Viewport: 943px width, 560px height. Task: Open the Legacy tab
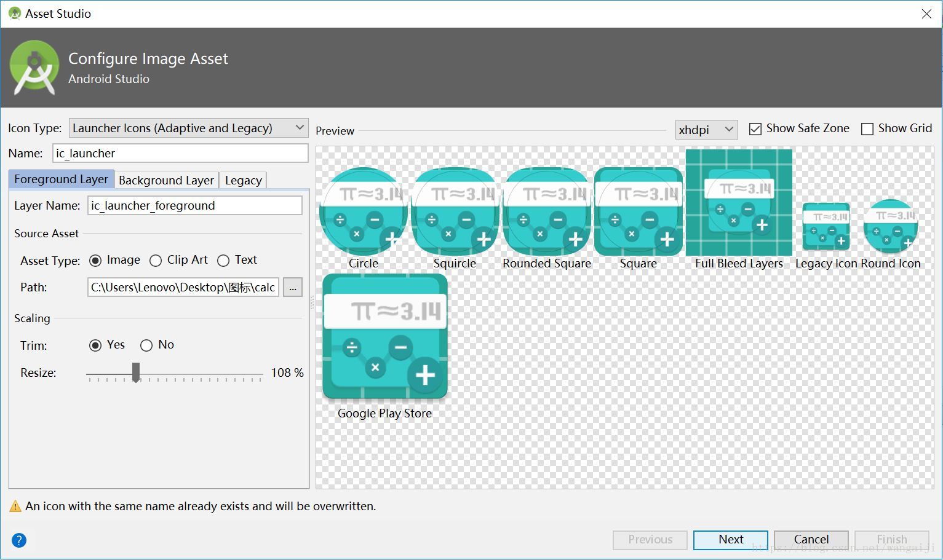click(x=243, y=180)
